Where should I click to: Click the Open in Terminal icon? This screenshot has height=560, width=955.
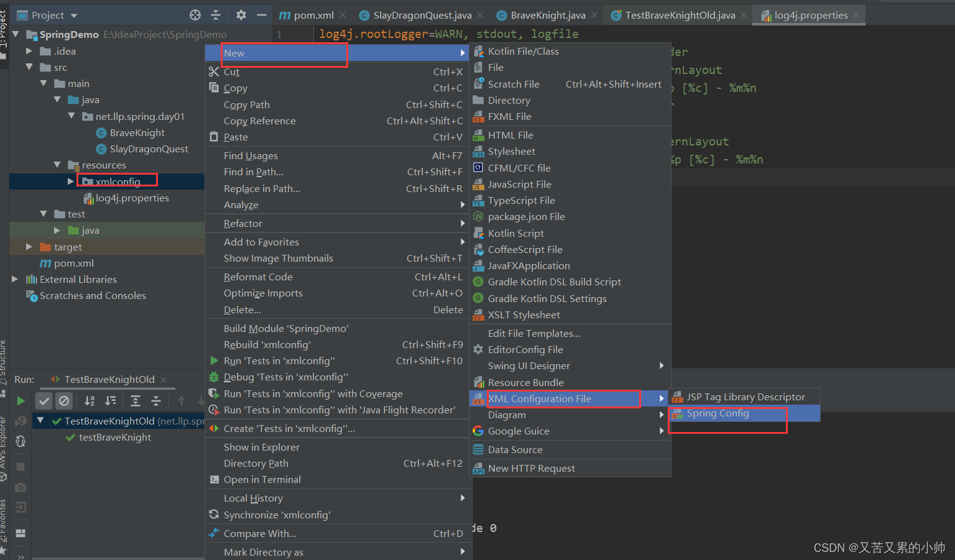[x=214, y=479]
